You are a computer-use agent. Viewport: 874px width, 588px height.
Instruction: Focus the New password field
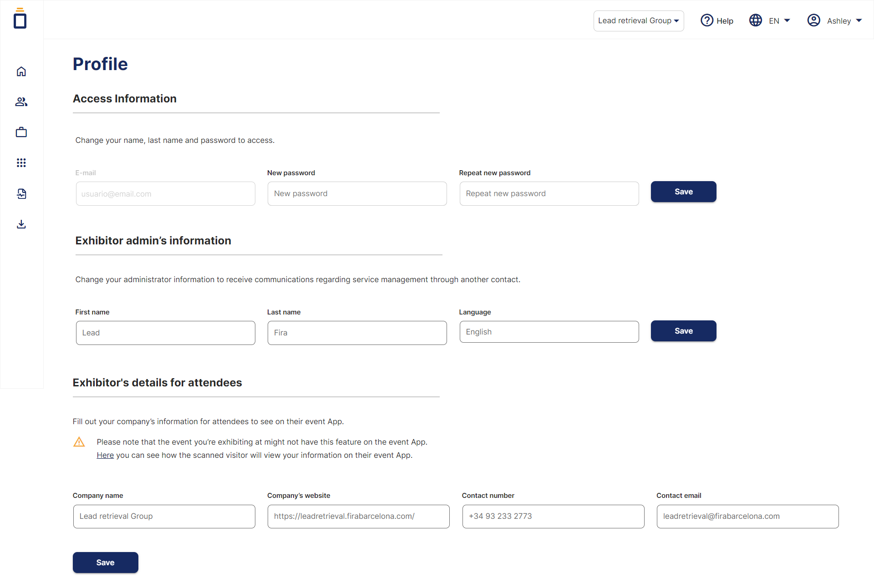[x=357, y=194]
